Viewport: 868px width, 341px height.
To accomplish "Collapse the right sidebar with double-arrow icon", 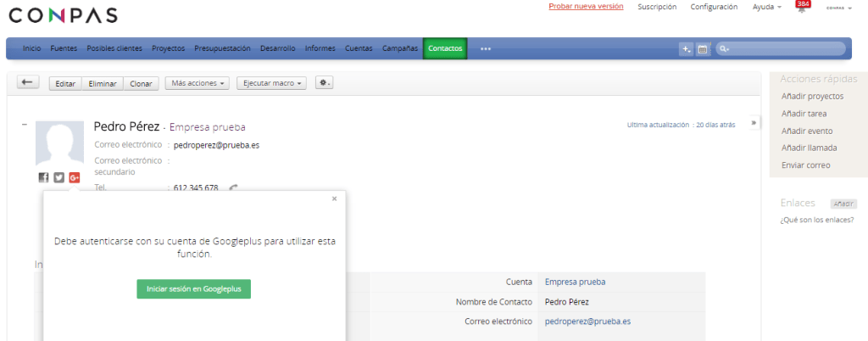I will pyautogui.click(x=754, y=123).
